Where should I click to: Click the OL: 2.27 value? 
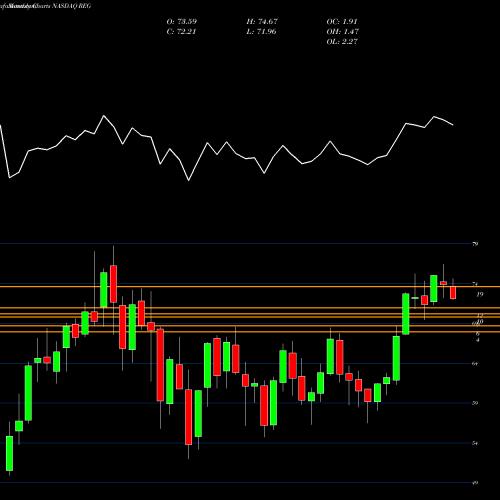click(x=342, y=42)
